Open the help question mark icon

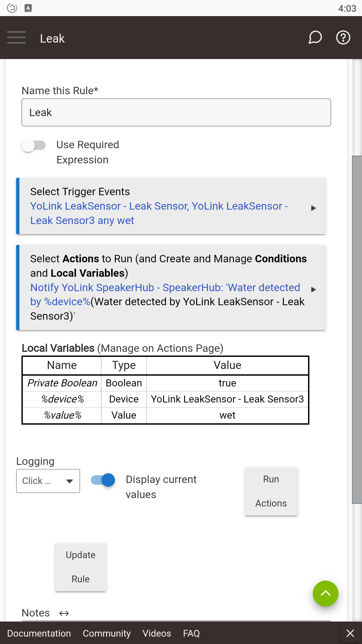(343, 38)
